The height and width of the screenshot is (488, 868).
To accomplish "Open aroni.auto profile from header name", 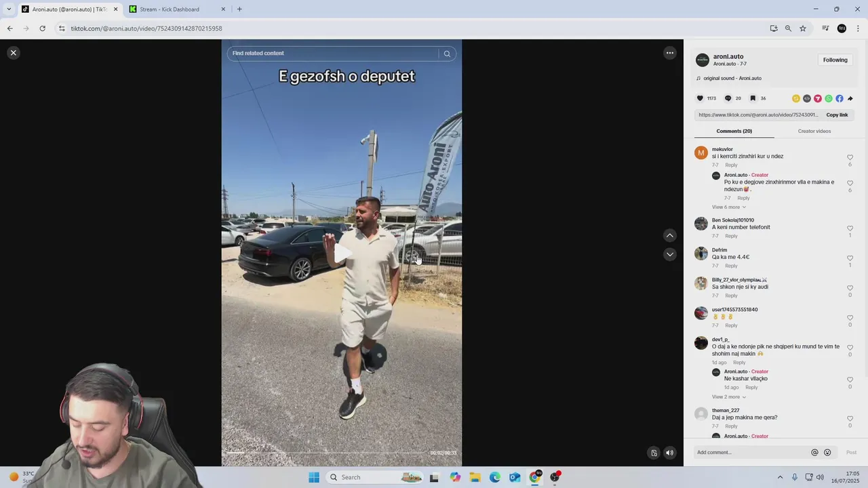I will [728, 56].
